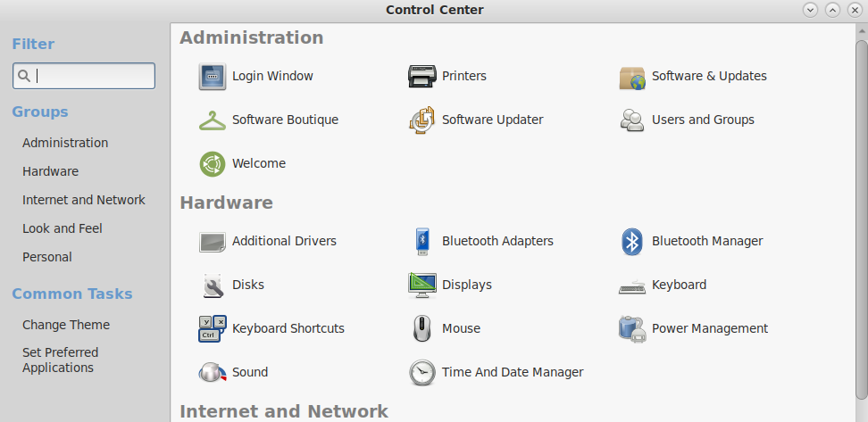
Task: Select the Personal group in sidebar
Action: pyautogui.click(x=47, y=257)
